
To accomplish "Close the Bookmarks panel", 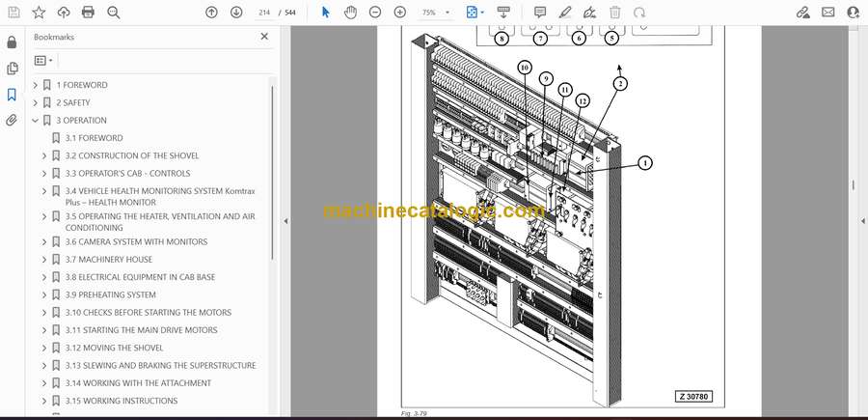I will click(x=264, y=37).
